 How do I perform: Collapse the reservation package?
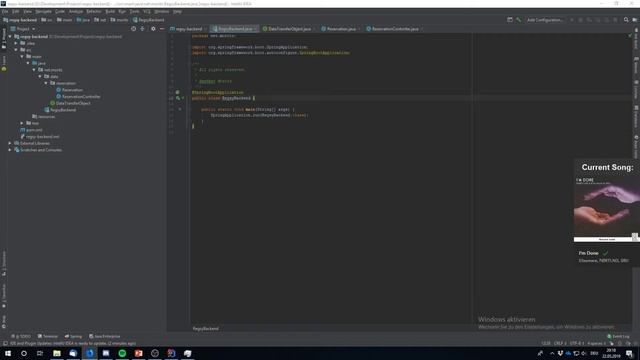(x=46, y=83)
